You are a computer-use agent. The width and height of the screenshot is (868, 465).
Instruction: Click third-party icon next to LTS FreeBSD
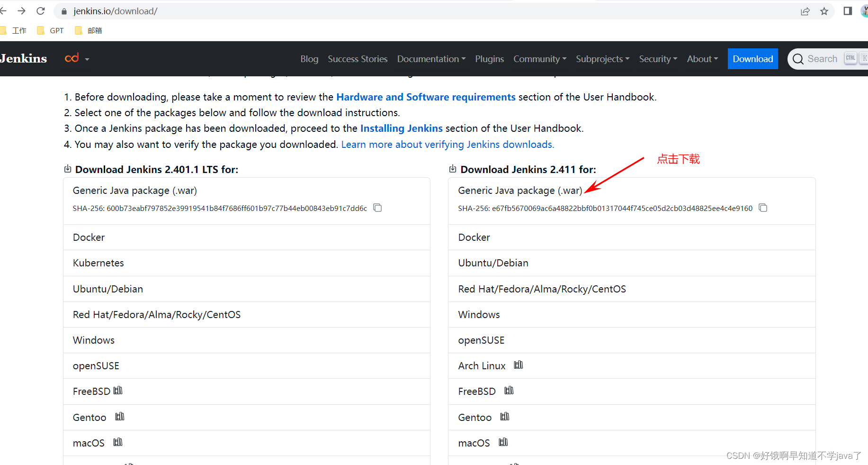pyautogui.click(x=118, y=391)
